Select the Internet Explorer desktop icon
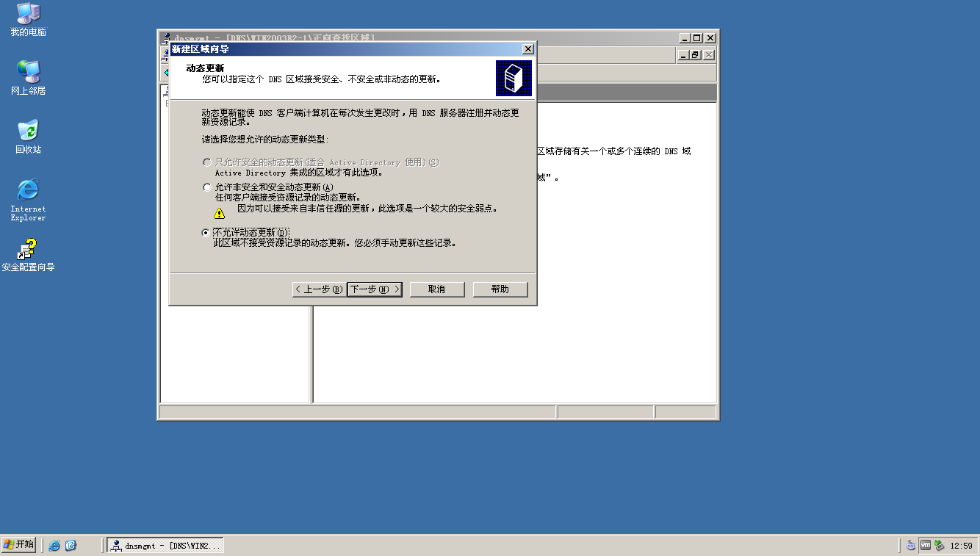 tap(28, 199)
